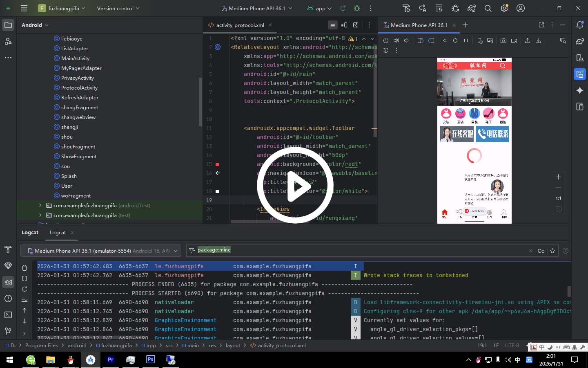Screen dimensions: 588x368
Task: Pause Logcat output
Action: pos(24,278)
